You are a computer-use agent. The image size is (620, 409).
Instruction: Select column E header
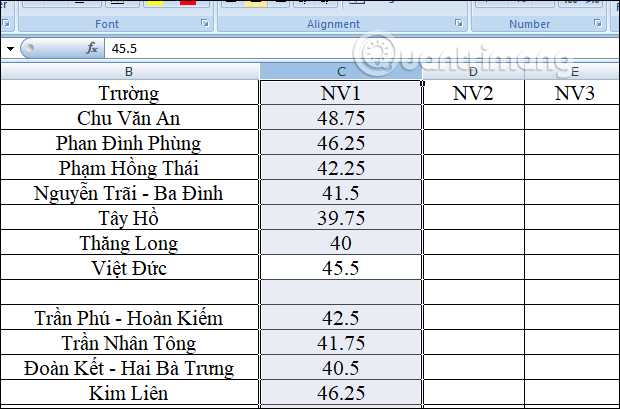click(x=572, y=72)
